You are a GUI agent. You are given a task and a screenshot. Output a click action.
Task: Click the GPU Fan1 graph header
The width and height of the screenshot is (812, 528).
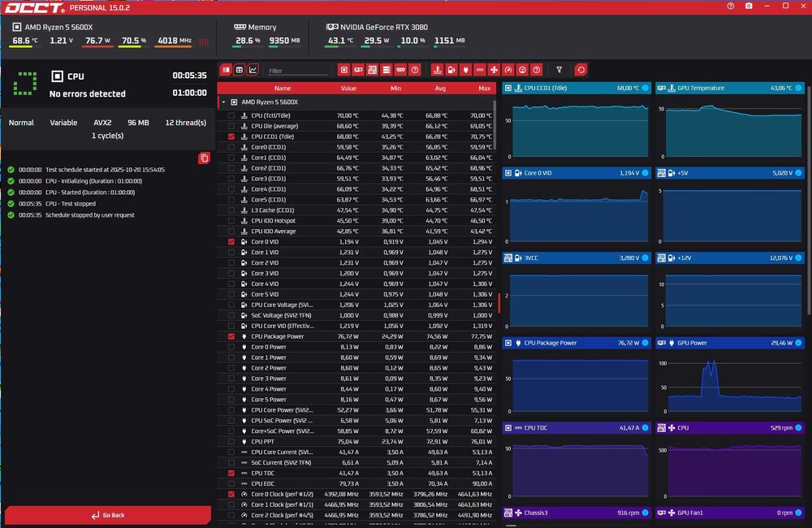[729, 513]
